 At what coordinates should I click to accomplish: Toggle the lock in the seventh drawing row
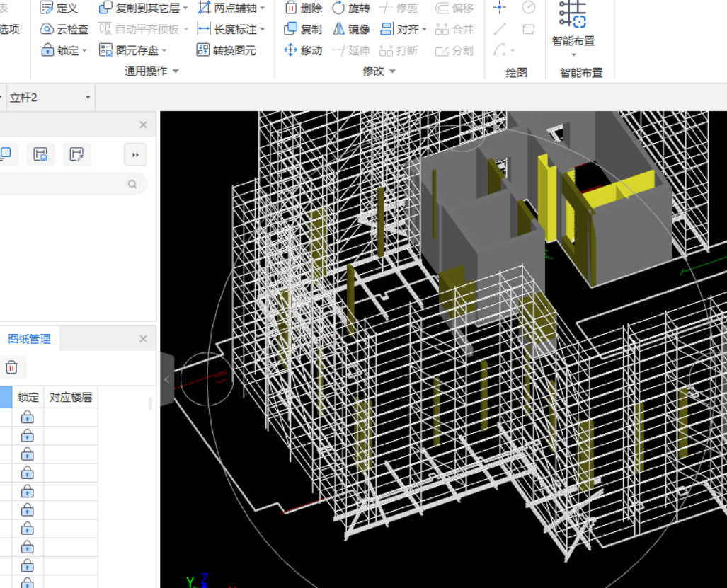28,529
